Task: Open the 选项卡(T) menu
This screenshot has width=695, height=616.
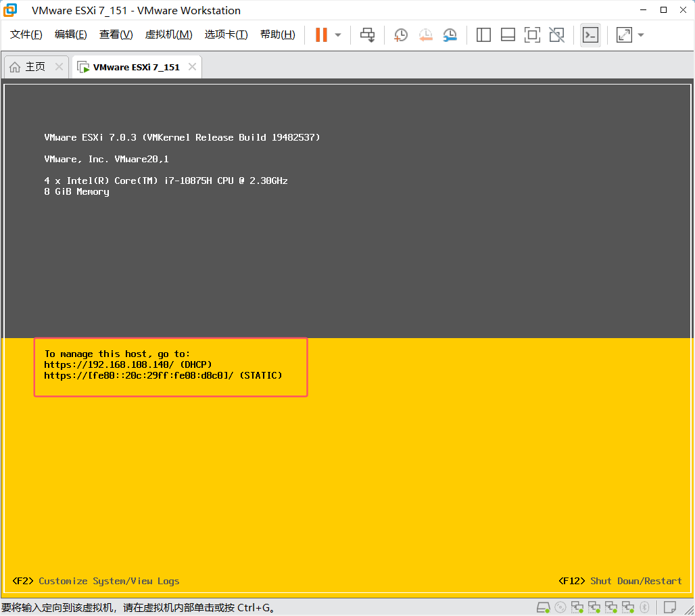Action: (226, 34)
